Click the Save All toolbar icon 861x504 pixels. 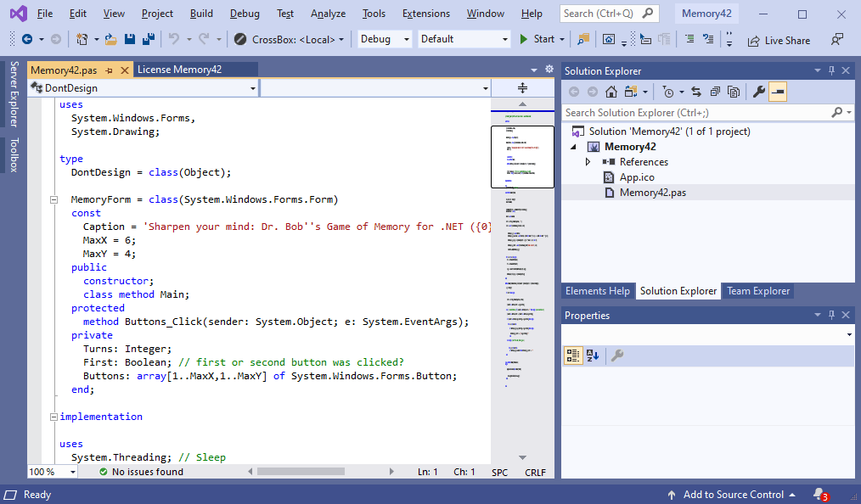tap(148, 39)
